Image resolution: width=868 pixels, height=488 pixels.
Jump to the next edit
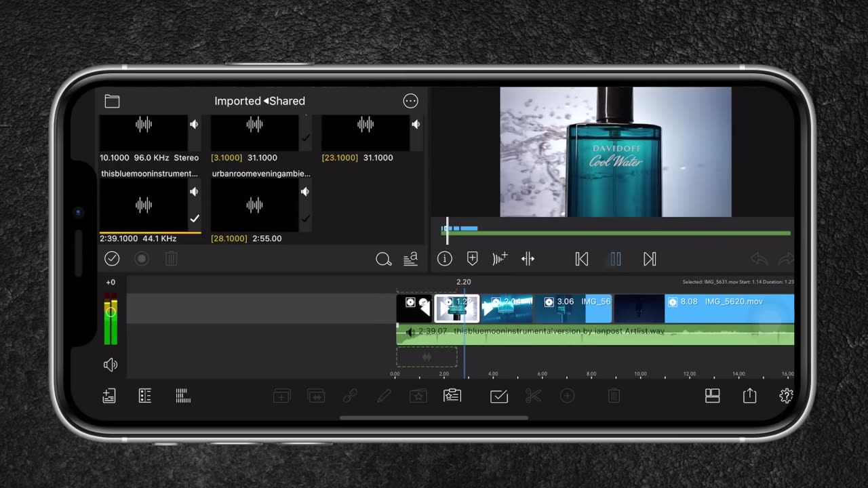pyautogui.click(x=650, y=259)
